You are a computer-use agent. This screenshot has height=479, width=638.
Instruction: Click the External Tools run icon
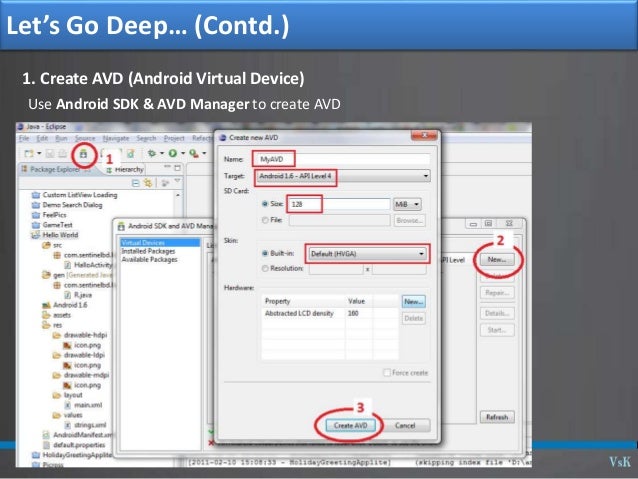tap(194, 153)
